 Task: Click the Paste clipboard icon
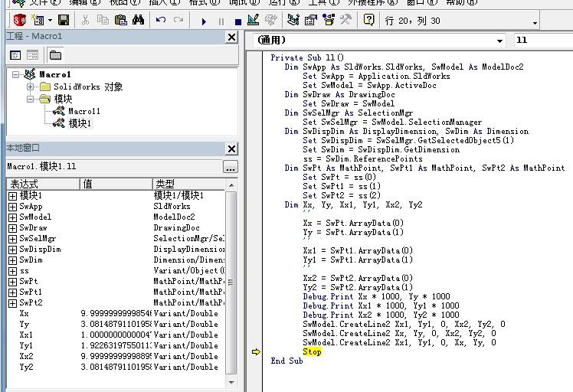[x=120, y=20]
